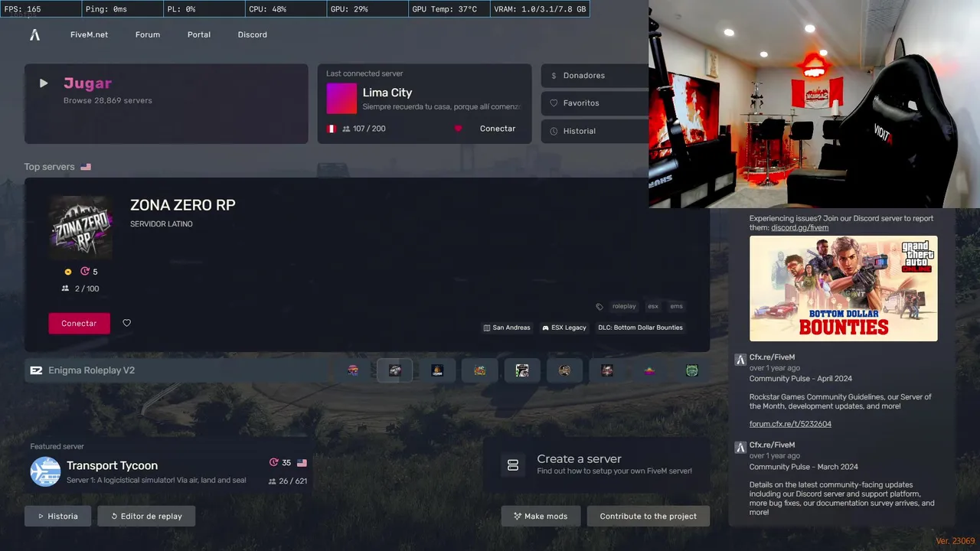Toggle the Lima City favorite heart

point(459,129)
